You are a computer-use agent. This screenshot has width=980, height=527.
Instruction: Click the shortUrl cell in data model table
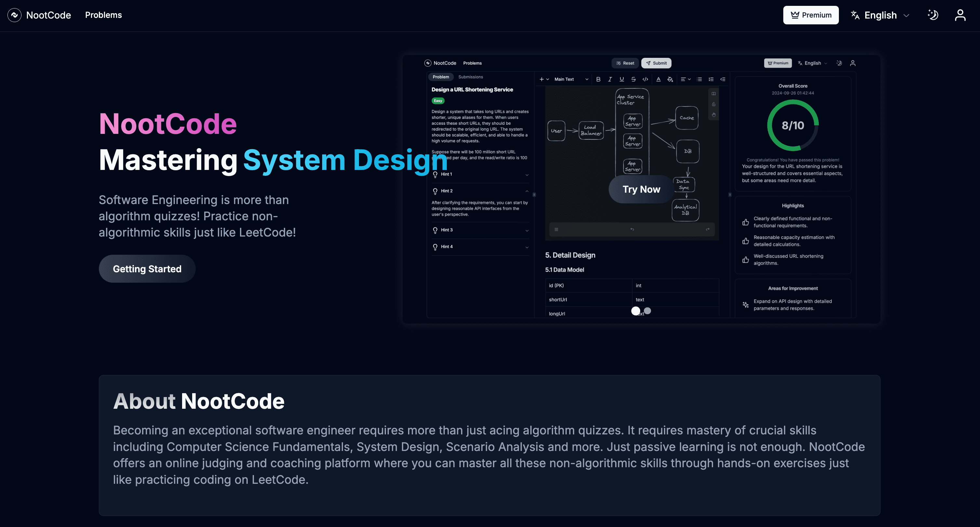588,300
